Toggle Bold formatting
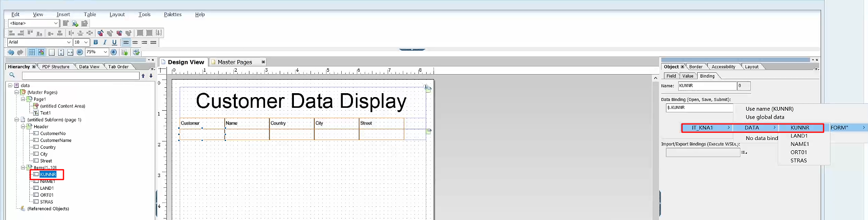Image resolution: width=868 pixels, height=220 pixels. pyautogui.click(x=96, y=42)
